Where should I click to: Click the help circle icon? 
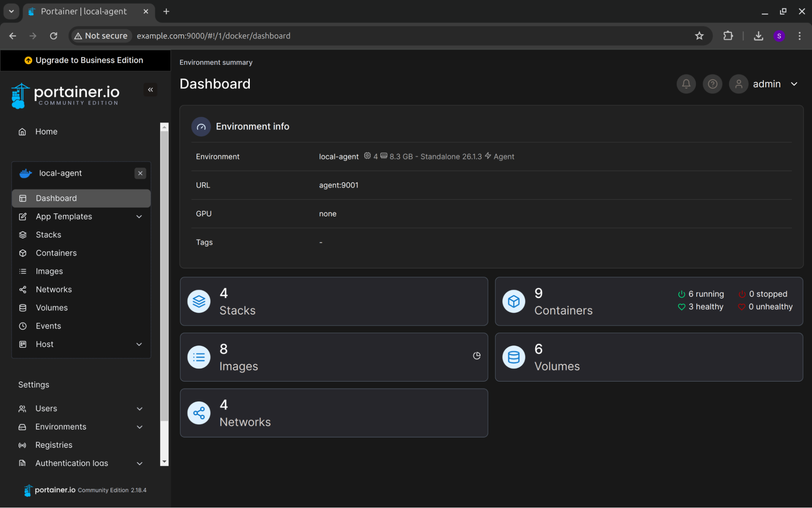(712, 84)
